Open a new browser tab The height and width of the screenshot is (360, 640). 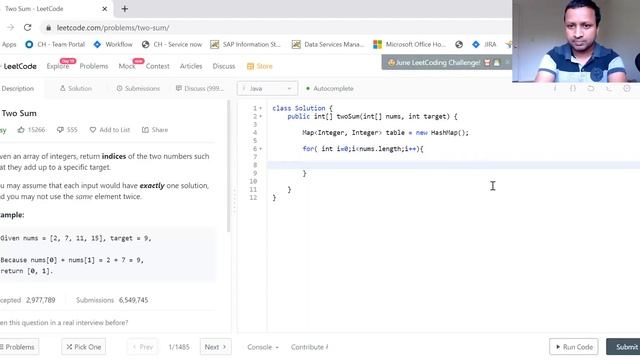coord(124,9)
